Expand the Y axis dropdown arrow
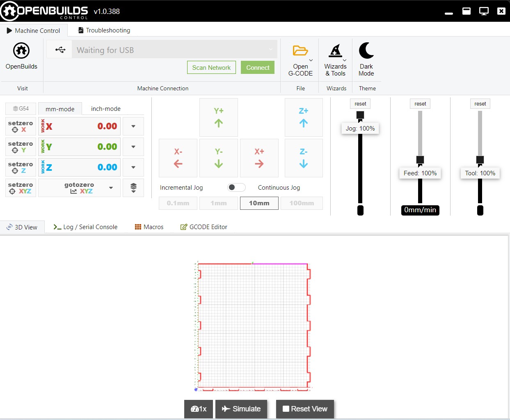 (133, 147)
